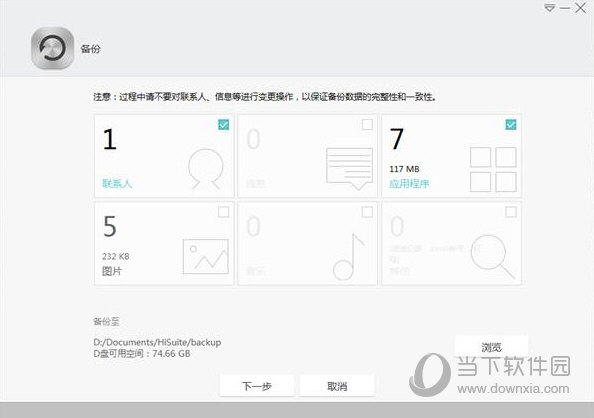Check the last card's checkbox
The height and width of the screenshot is (418, 594).
[511, 212]
